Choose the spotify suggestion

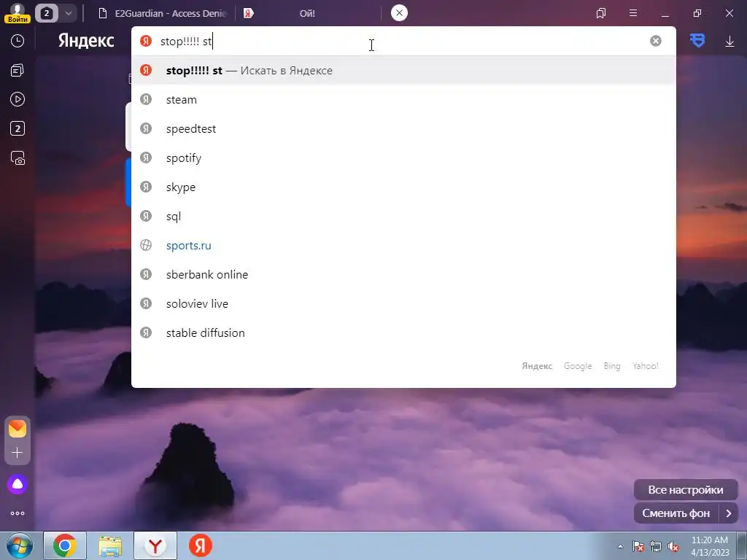403,157
